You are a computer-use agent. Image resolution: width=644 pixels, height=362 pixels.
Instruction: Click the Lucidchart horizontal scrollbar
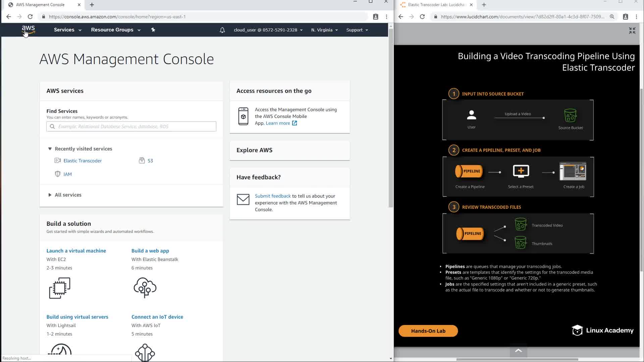click(517, 359)
